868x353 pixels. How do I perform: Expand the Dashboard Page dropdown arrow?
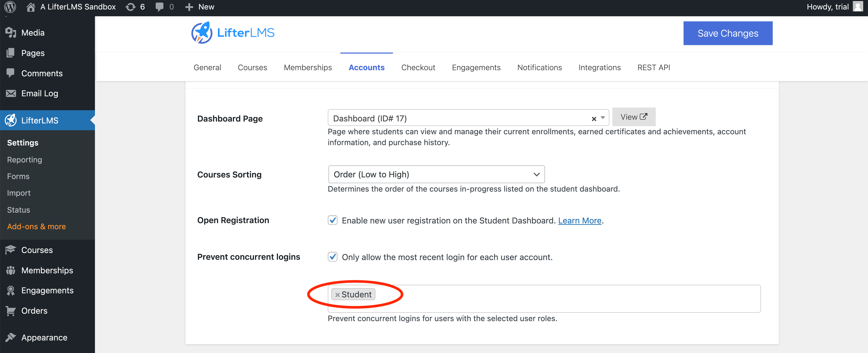(603, 118)
